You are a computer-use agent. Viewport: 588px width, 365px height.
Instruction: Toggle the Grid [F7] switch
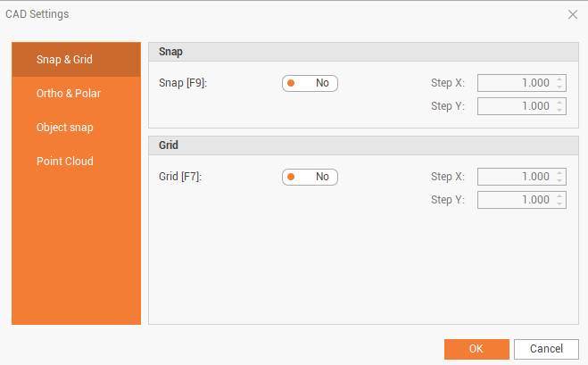[x=310, y=177]
